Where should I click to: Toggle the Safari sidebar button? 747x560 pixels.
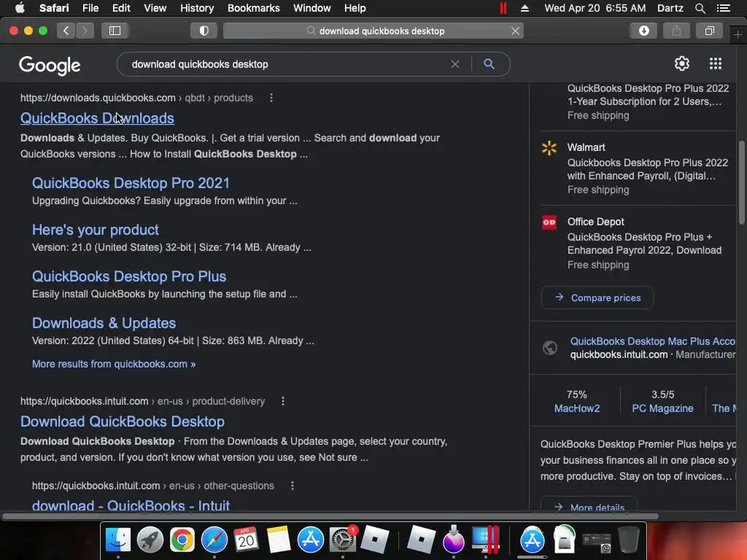115,31
